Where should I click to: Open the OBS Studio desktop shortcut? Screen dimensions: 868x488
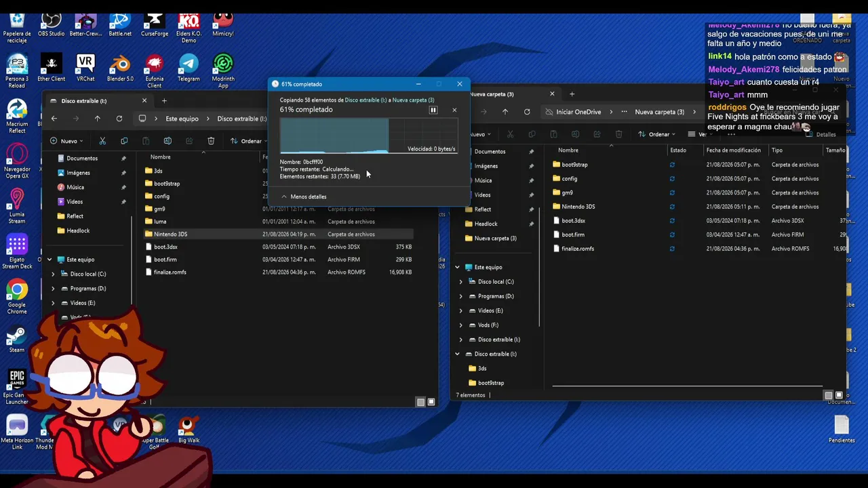[52, 24]
